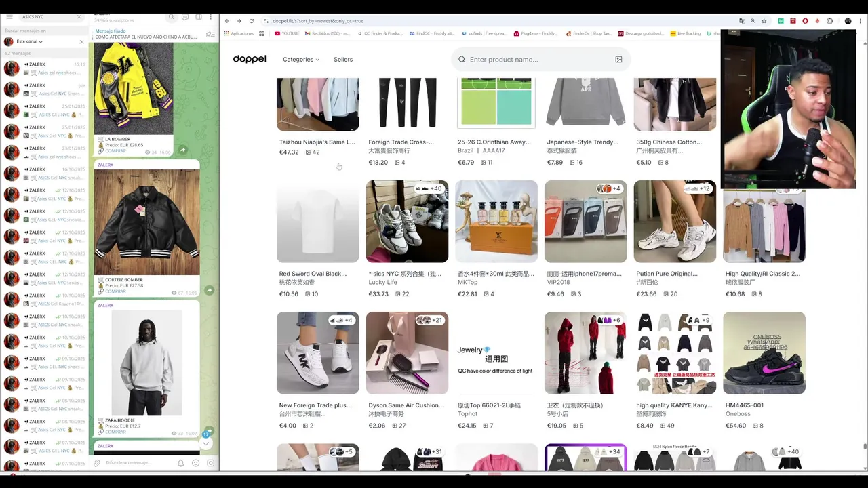Click the doppel page vertical scrollbar
The height and width of the screenshot is (488, 868).
pos(865,447)
